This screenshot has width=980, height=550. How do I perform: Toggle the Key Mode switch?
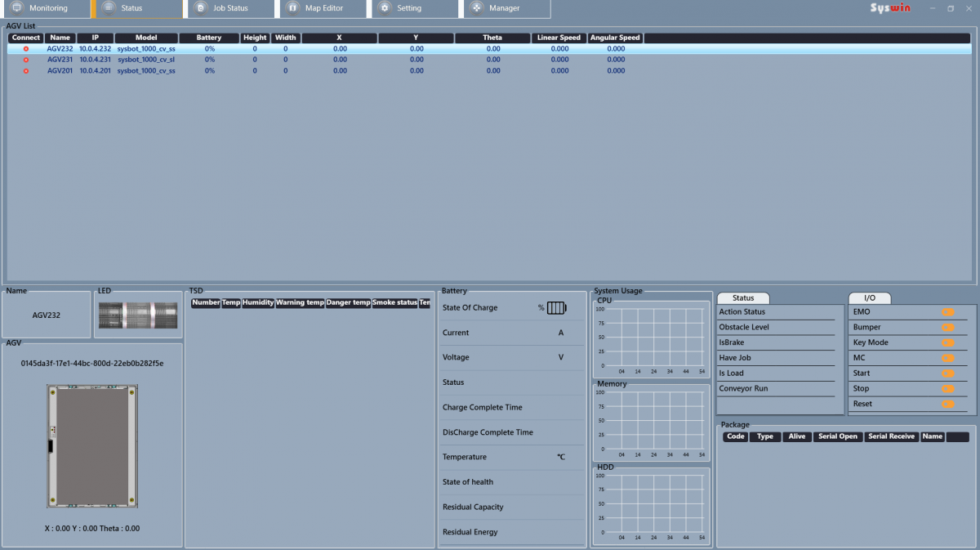tap(947, 343)
